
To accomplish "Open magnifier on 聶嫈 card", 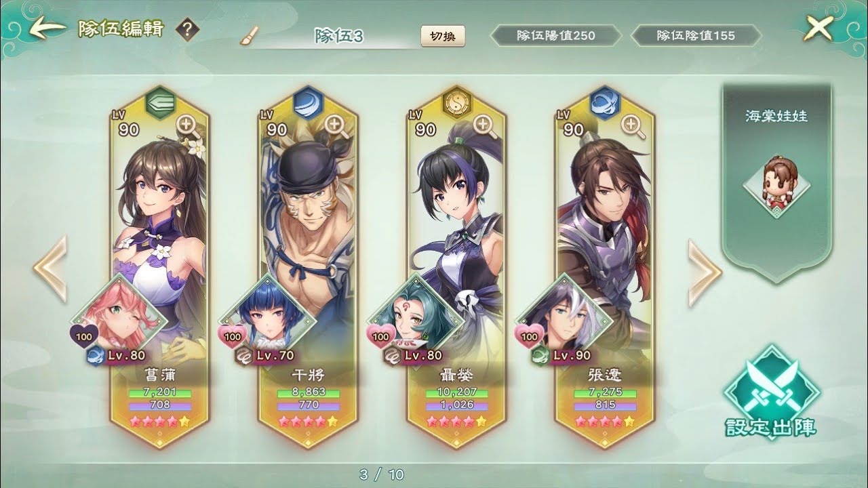I will coord(484,125).
